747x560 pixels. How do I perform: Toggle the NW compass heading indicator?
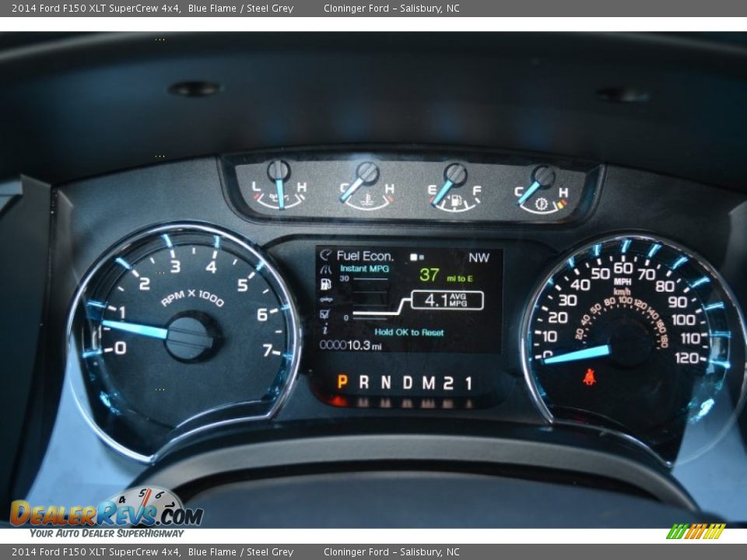pyautogui.click(x=480, y=257)
